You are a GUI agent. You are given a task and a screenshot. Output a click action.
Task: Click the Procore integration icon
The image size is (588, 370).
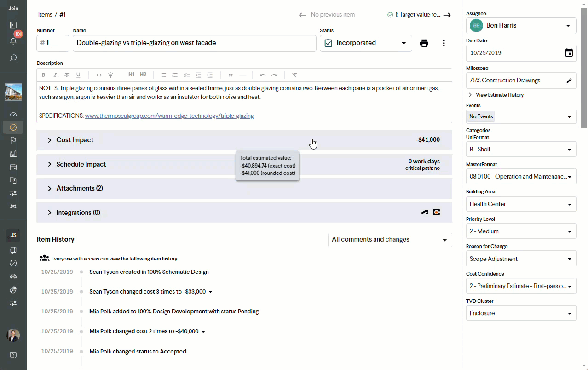[436, 212]
